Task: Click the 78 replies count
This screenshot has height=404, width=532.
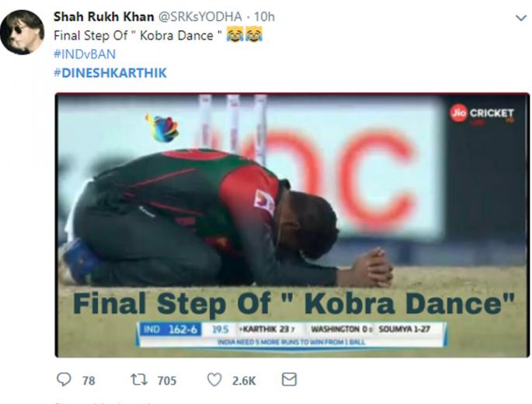Action: point(88,381)
